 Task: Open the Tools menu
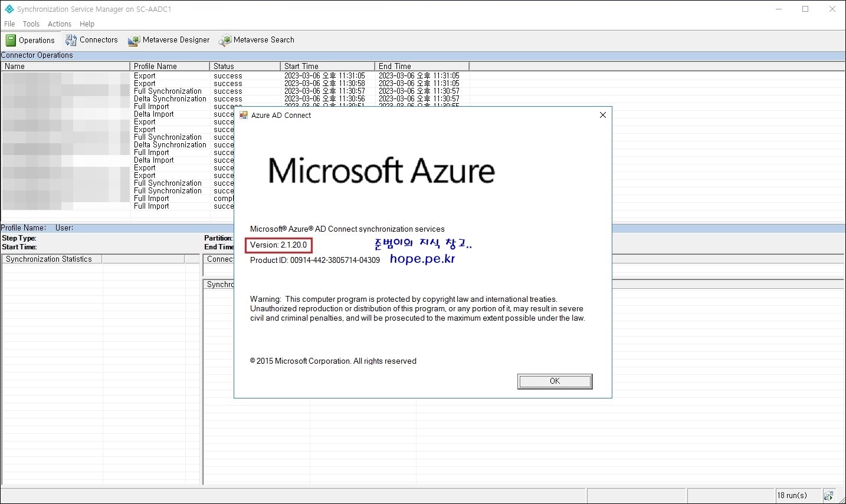tap(31, 24)
